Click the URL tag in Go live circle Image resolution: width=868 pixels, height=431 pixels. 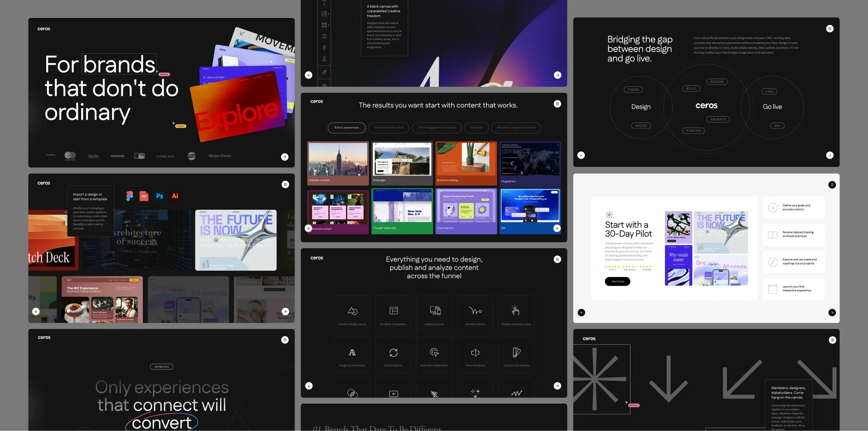pyautogui.click(x=778, y=126)
